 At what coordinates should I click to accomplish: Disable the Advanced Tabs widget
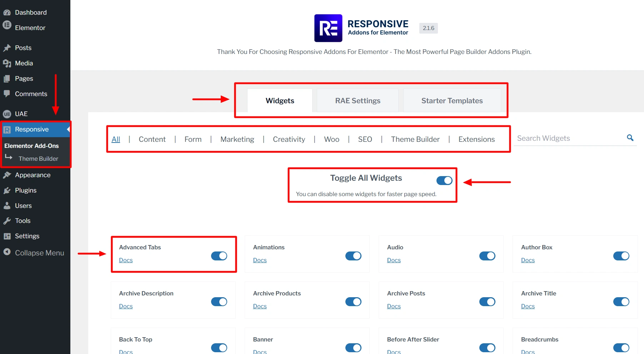click(x=219, y=256)
